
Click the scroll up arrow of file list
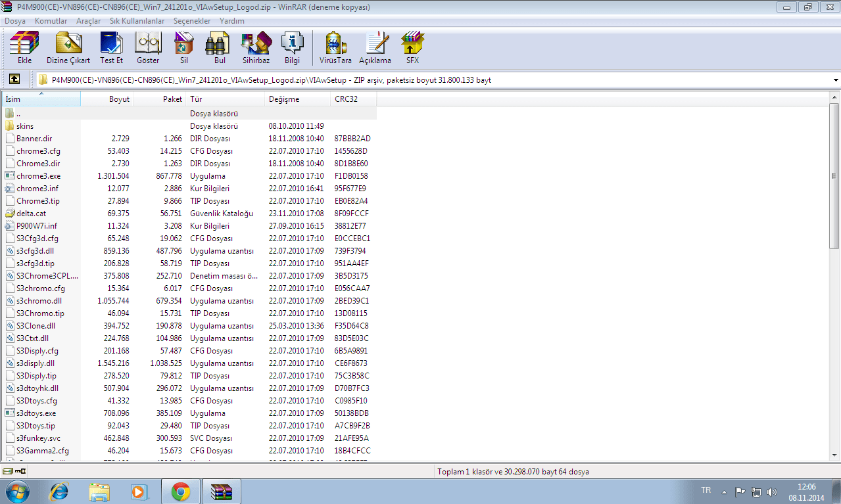pyautogui.click(x=834, y=99)
